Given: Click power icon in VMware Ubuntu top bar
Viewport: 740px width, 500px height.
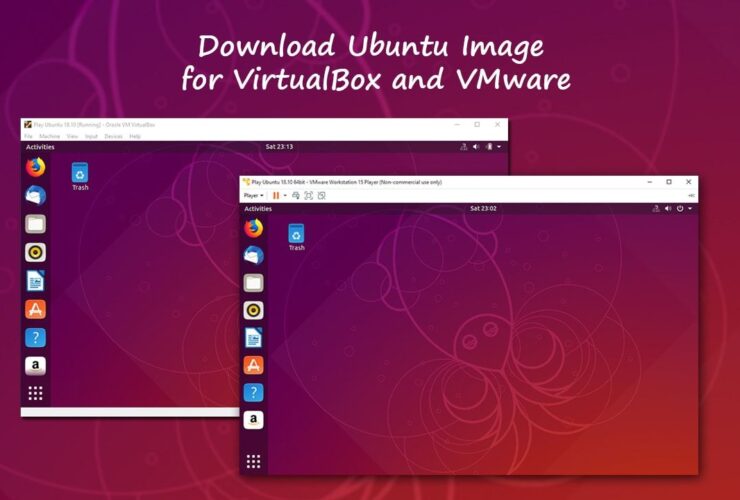Looking at the screenshot, I should click(x=680, y=208).
